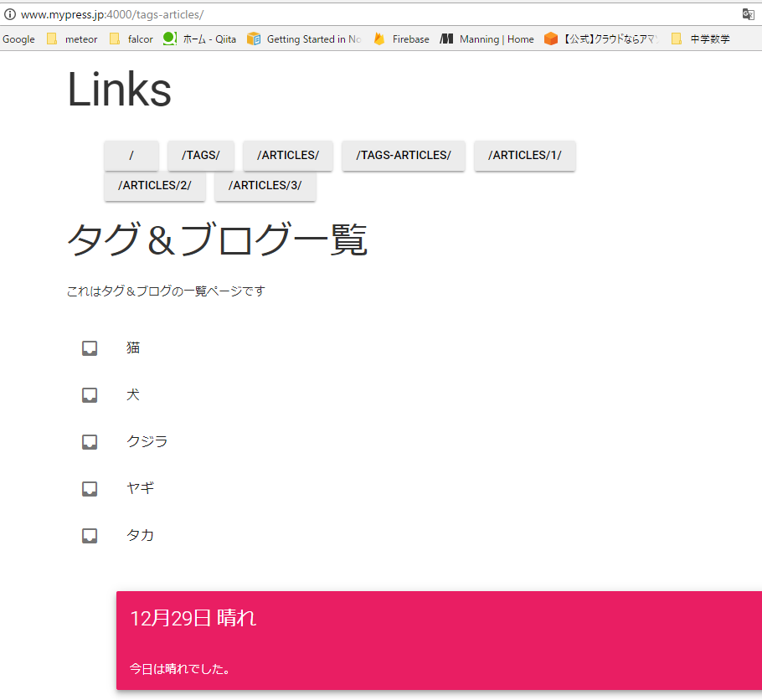Open the falcor bookmark folder
Screen dimensions: 762x700
[131, 39]
